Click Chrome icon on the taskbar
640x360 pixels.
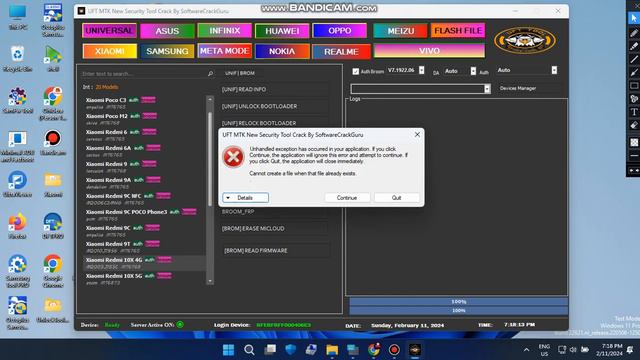tap(373, 350)
